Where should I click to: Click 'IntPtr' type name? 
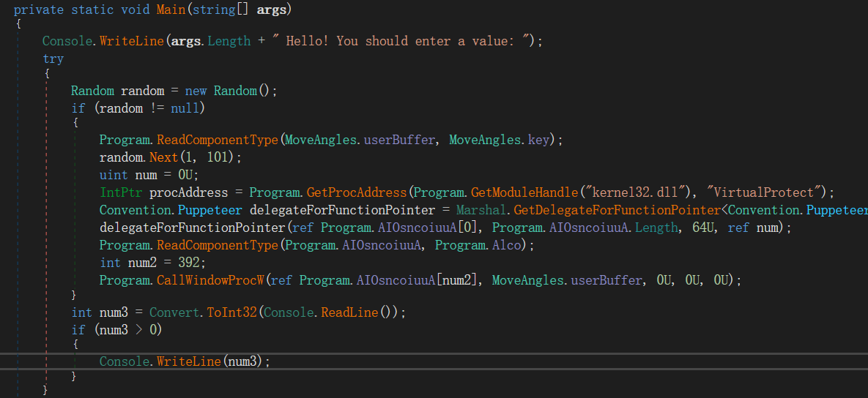(121, 192)
